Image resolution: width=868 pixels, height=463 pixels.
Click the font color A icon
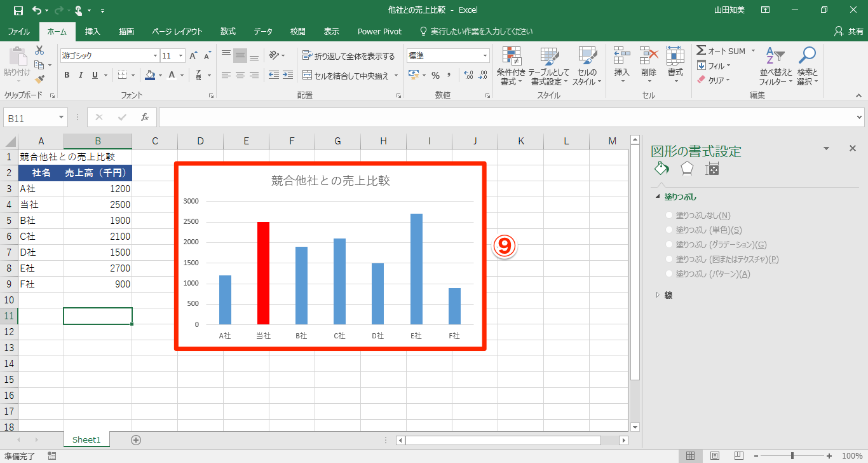172,75
